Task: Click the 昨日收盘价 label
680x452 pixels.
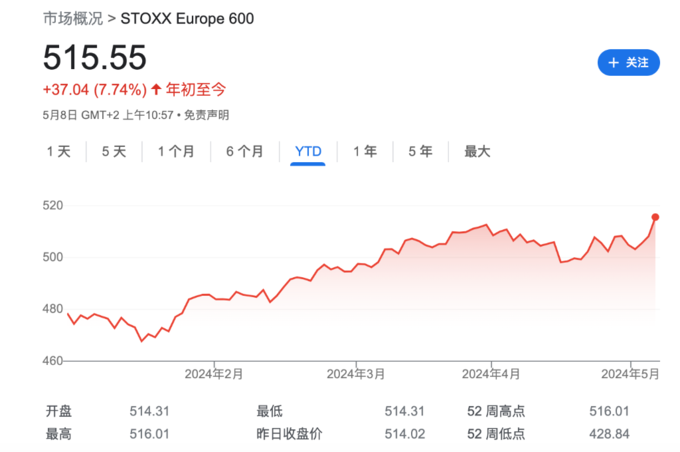Action: (x=289, y=434)
